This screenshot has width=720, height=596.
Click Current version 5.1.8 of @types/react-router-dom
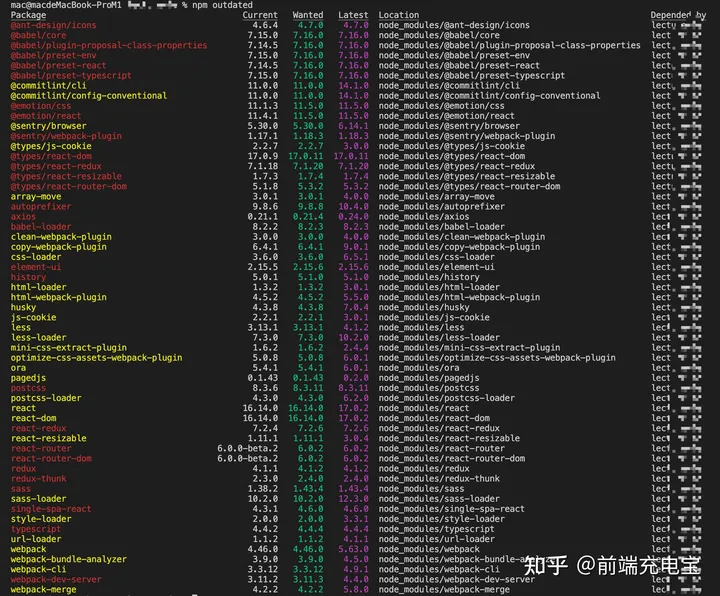click(265, 187)
